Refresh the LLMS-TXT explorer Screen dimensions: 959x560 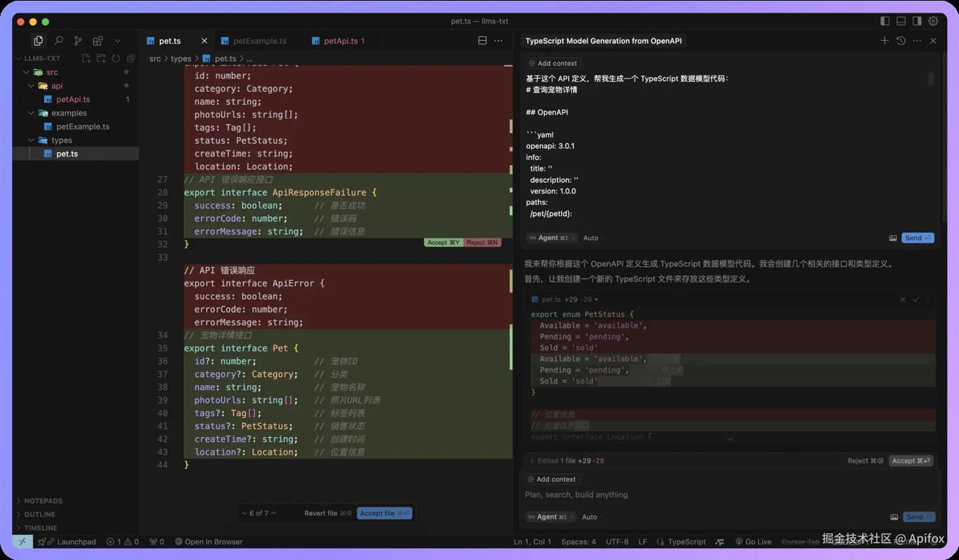[116, 58]
